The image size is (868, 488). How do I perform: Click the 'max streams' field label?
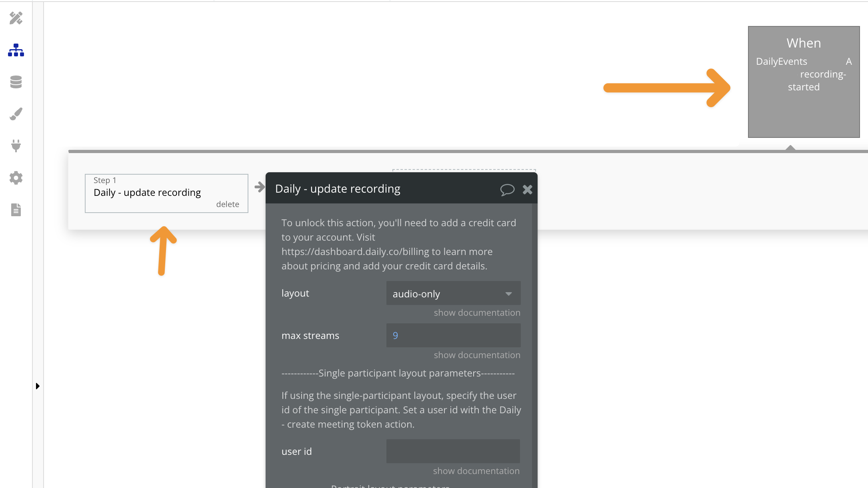coord(310,335)
